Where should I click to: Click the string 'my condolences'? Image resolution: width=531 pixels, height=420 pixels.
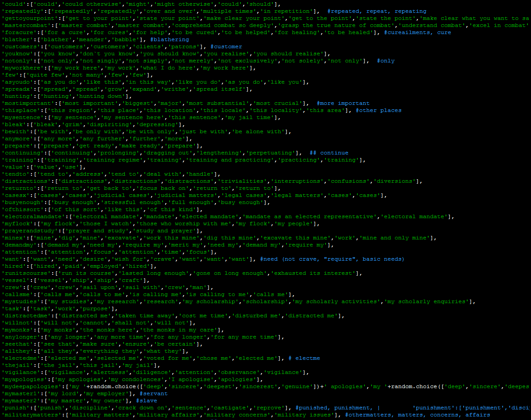pyautogui.click(x=136, y=380)
